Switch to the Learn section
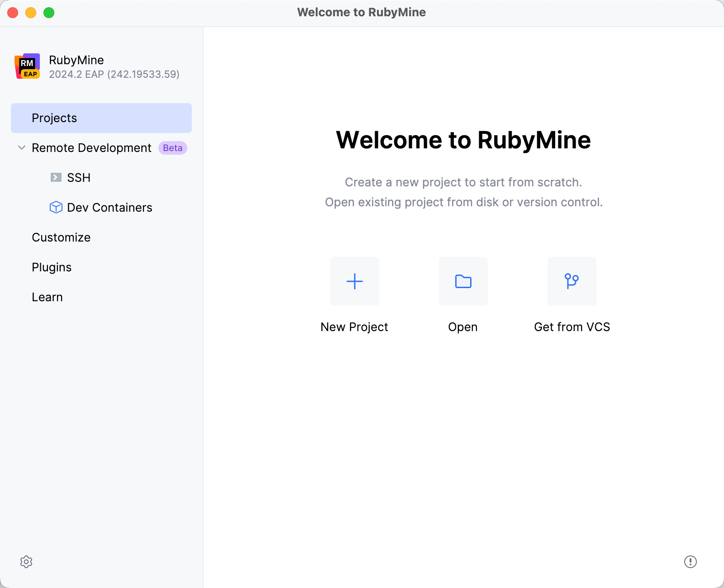 [x=47, y=297]
